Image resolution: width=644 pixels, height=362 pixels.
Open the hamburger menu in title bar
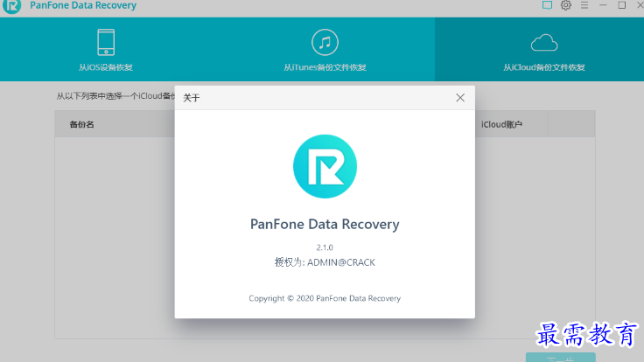[584, 5]
